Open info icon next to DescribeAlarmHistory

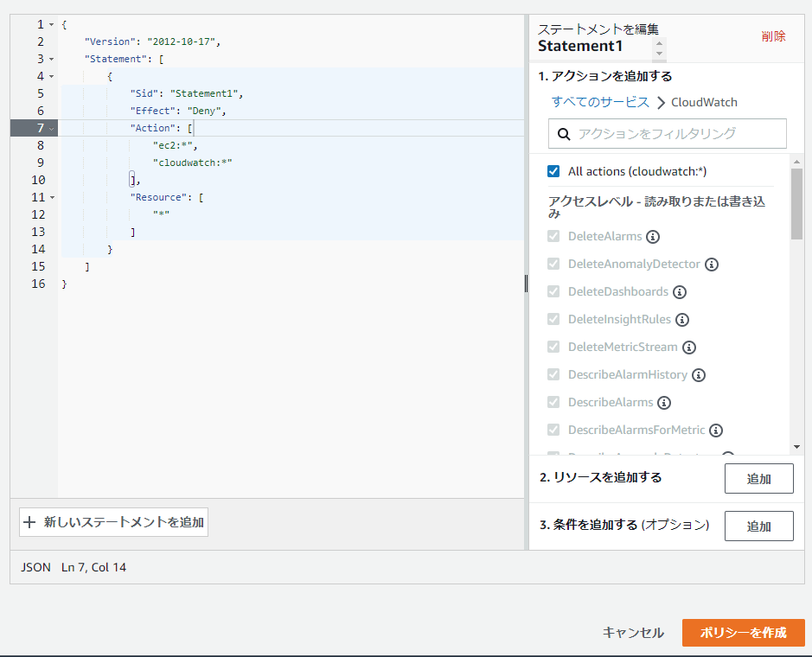pyautogui.click(x=699, y=375)
